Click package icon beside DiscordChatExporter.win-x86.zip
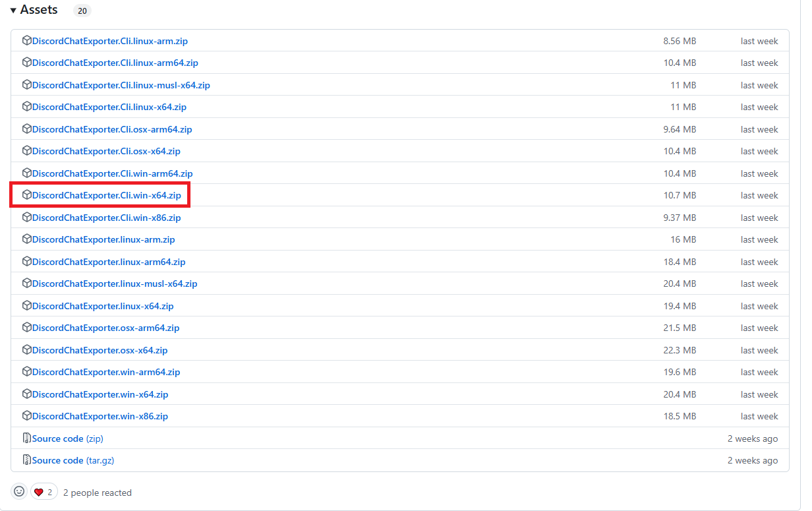Screen dimensions: 812x511 point(27,416)
